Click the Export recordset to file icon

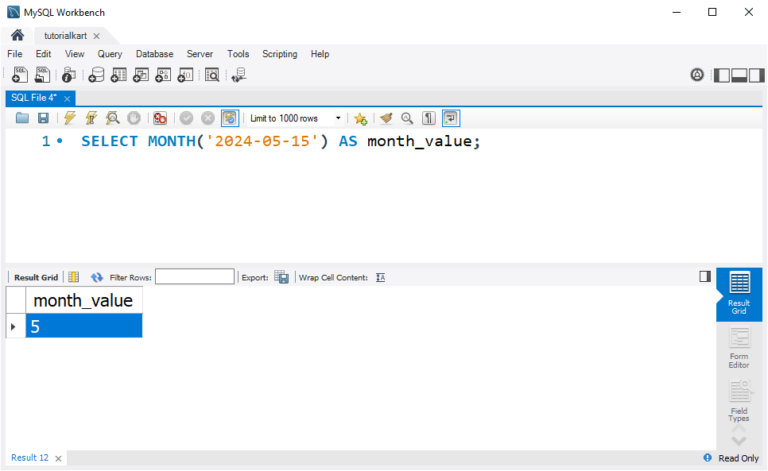[x=282, y=277]
